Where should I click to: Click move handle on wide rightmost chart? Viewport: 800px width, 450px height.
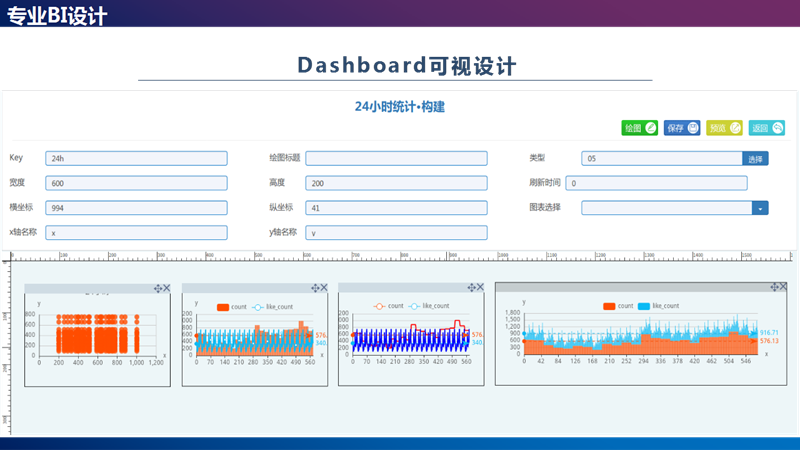click(772, 287)
